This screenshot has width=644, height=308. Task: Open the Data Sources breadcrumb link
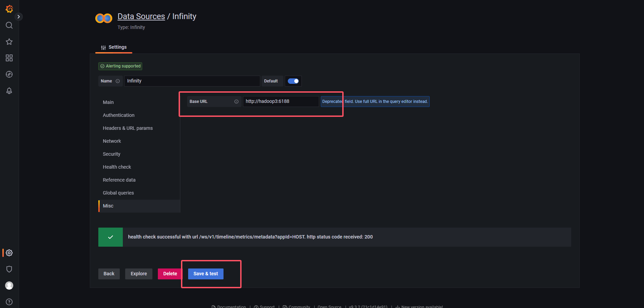[x=141, y=16]
